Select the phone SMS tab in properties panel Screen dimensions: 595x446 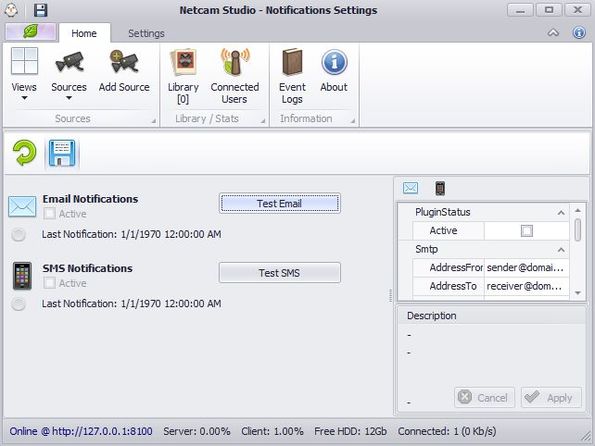coord(440,188)
